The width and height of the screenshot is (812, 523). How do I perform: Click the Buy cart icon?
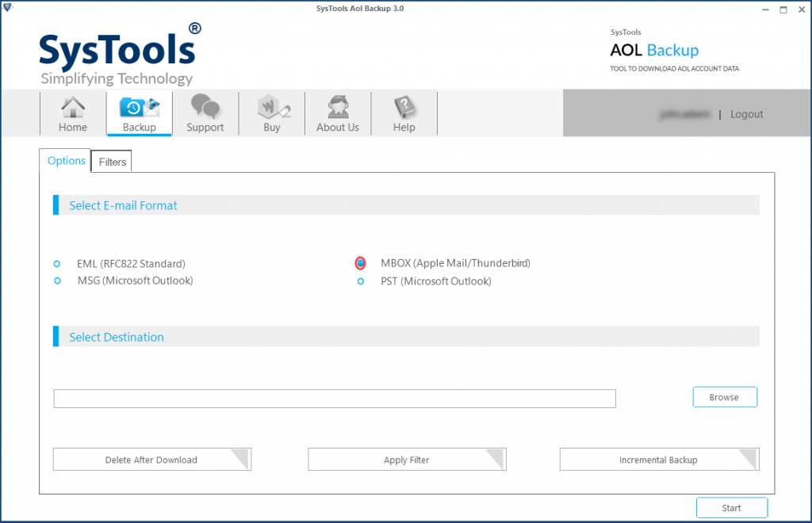271,112
